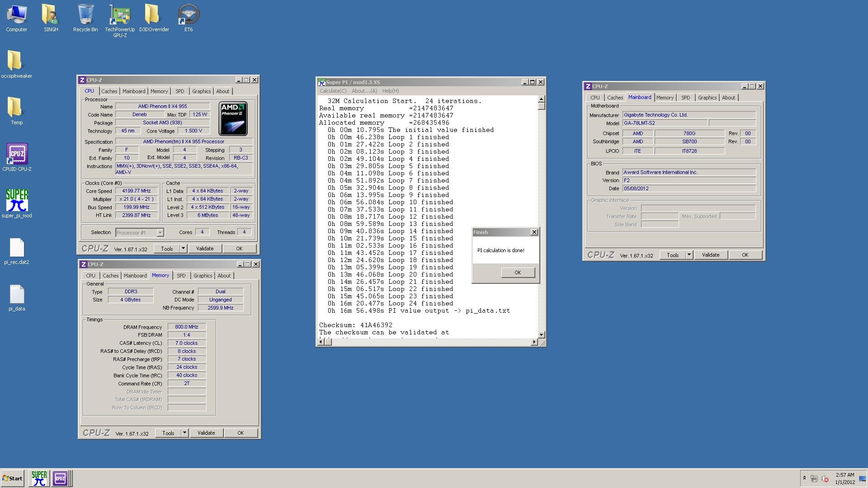The height and width of the screenshot is (488, 868).
Task: Open the D3DOverrider folder
Action: tap(154, 18)
